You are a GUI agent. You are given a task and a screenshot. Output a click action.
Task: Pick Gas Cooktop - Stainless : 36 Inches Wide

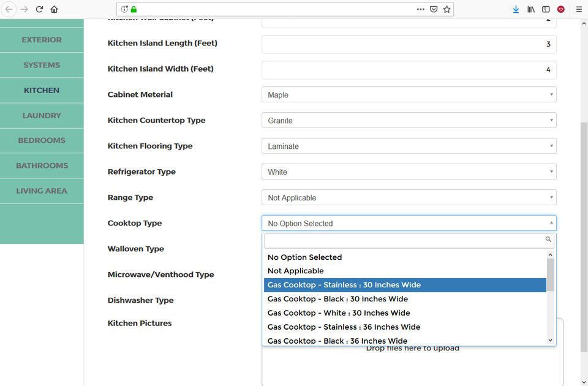pyautogui.click(x=344, y=327)
